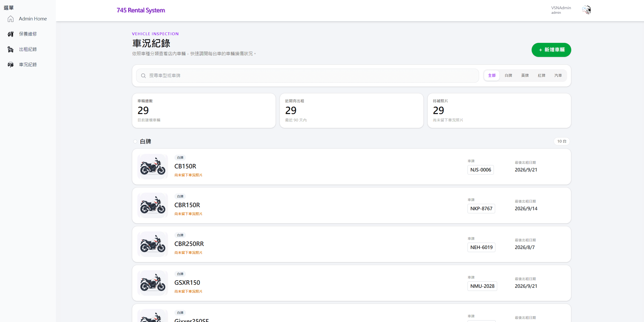Click license plate NKP-8767
The height and width of the screenshot is (322, 644).
[481, 209]
